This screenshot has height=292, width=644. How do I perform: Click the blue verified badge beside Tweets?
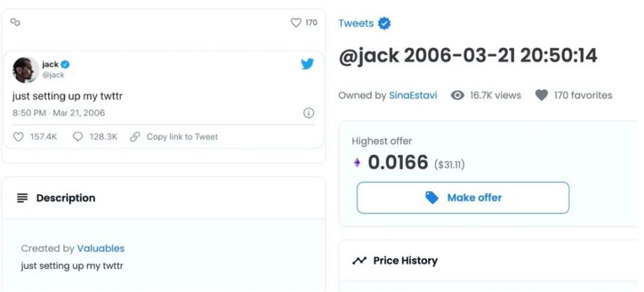point(385,24)
